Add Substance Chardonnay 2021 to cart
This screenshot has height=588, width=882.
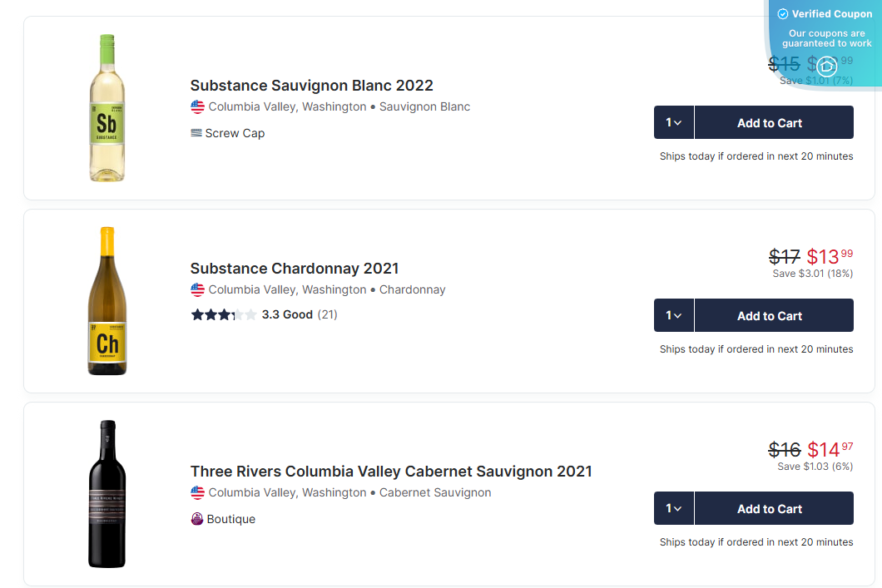tap(770, 315)
